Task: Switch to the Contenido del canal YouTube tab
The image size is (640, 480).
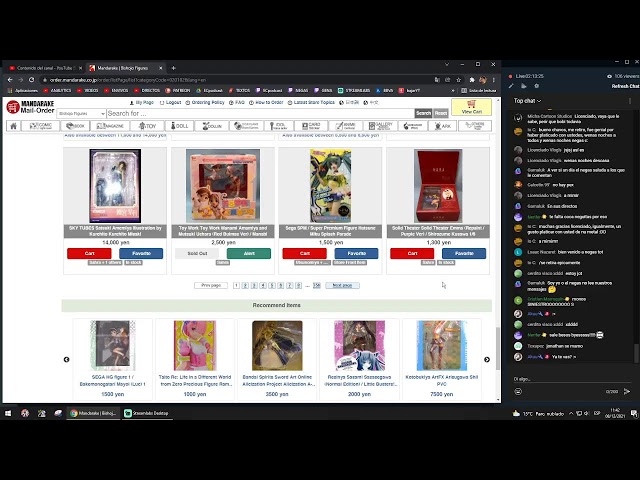Action: (x=44, y=68)
